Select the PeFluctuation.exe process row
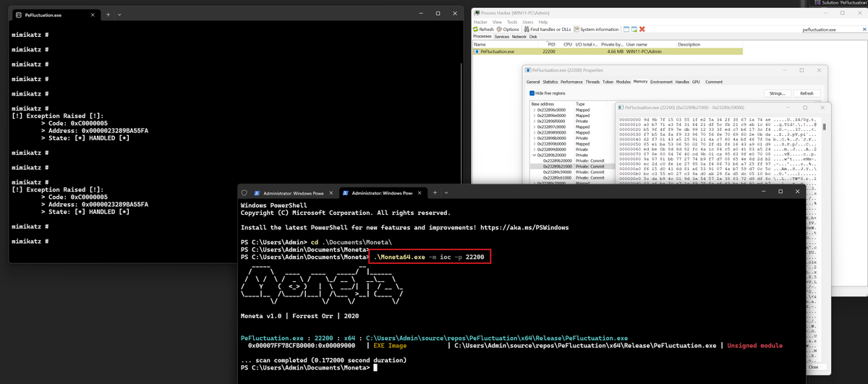Screen dimensions: 868x384 608,52
